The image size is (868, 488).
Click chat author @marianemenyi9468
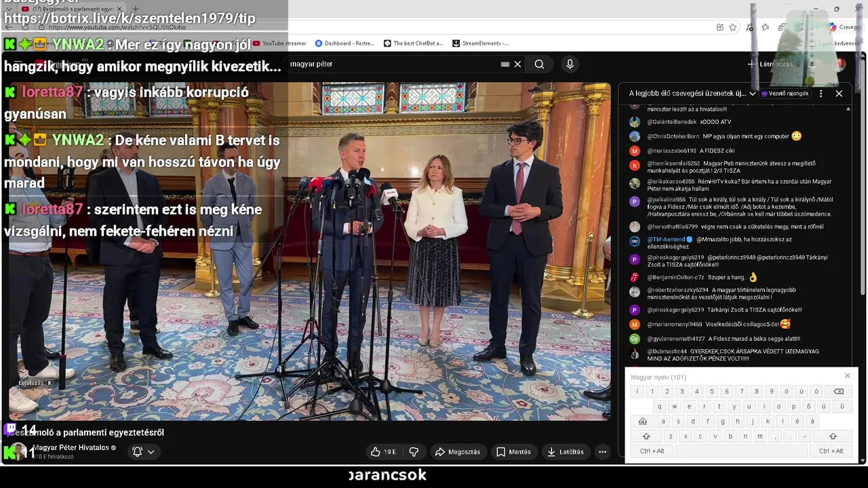[675, 324]
